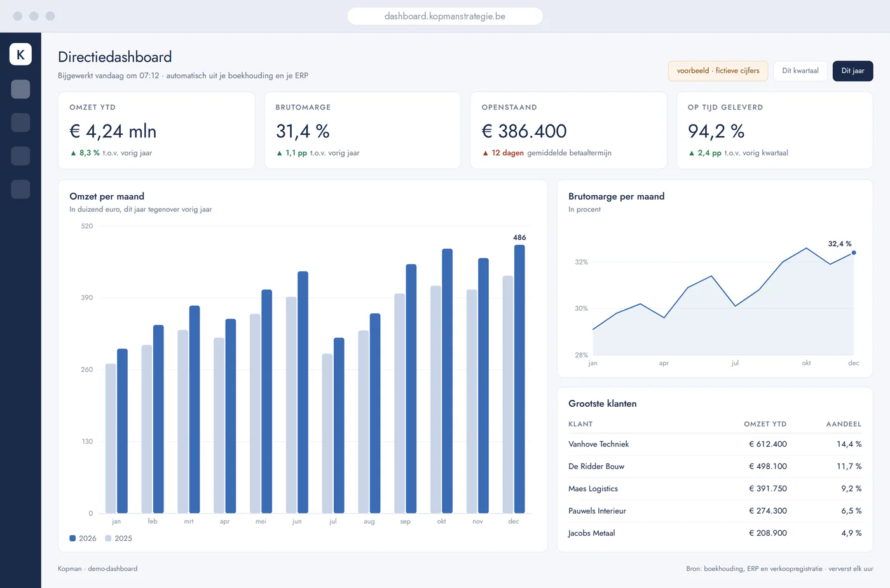890x588 pixels.
Task: Click the red '12 dagen' indicator
Action: point(503,153)
